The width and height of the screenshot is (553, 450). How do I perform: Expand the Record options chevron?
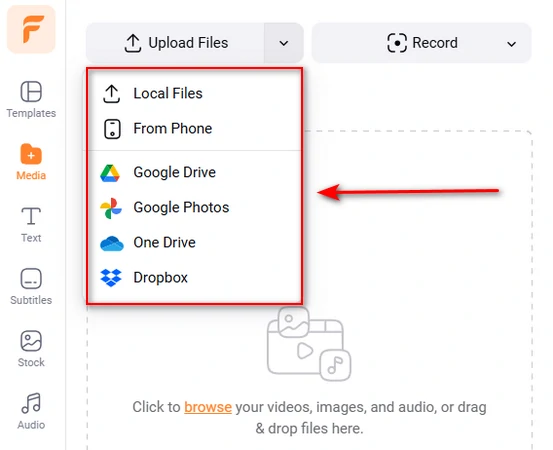[x=511, y=44]
